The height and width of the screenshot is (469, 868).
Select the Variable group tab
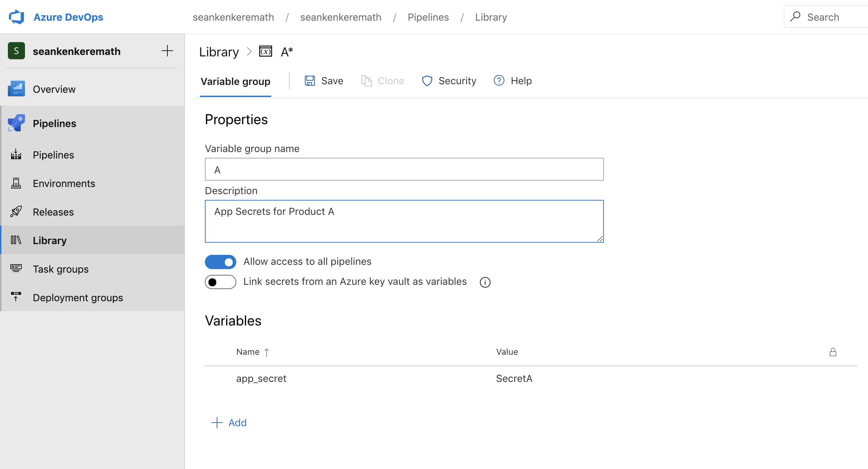pos(235,81)
